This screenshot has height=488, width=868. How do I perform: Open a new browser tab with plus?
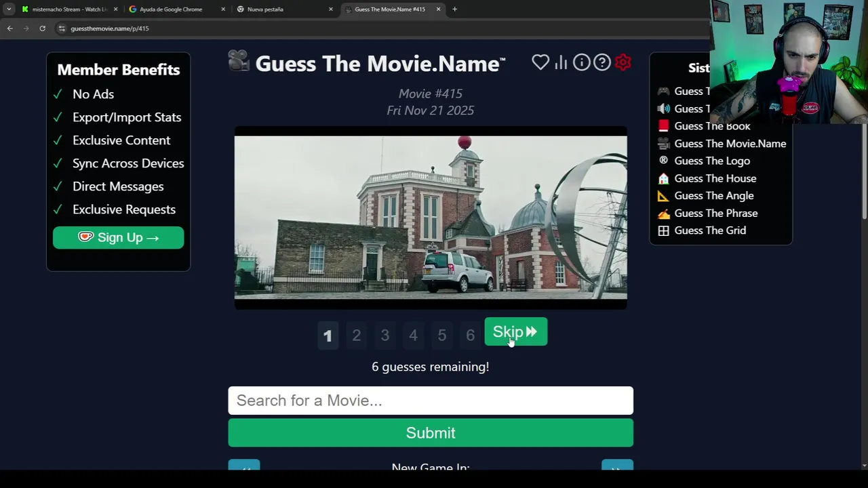click(454, 9)
